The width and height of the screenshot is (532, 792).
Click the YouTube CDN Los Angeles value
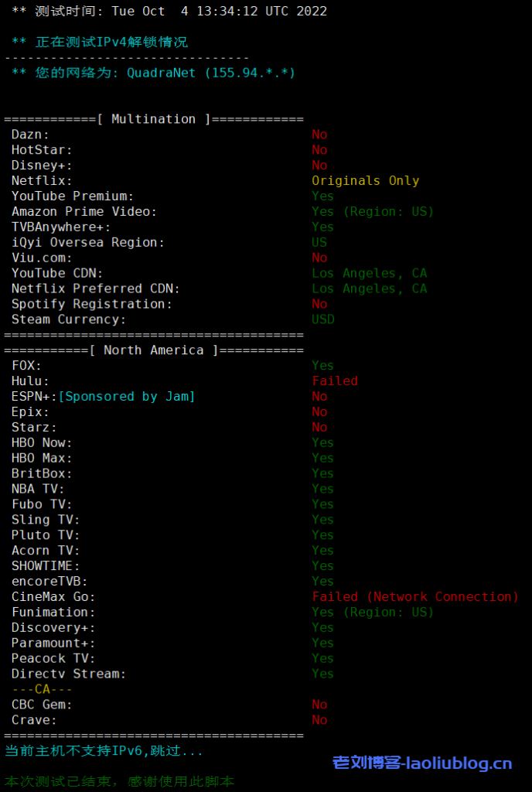point(369,274)
